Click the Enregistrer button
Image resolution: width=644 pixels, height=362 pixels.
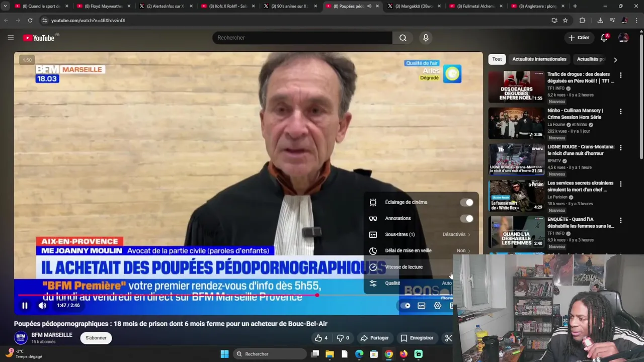417,338
